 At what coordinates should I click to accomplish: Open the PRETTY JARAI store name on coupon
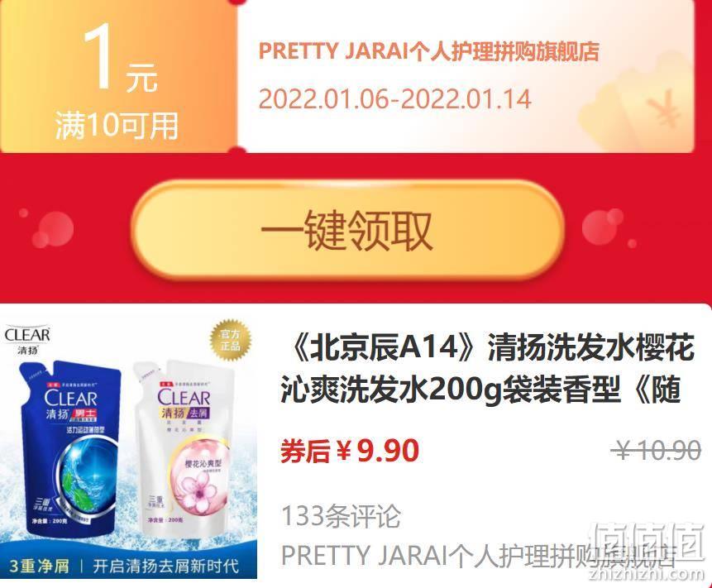[428, 50]
